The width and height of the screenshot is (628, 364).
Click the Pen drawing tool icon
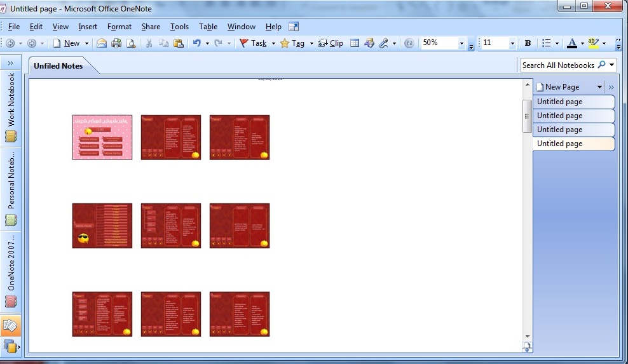coord(384,43)
